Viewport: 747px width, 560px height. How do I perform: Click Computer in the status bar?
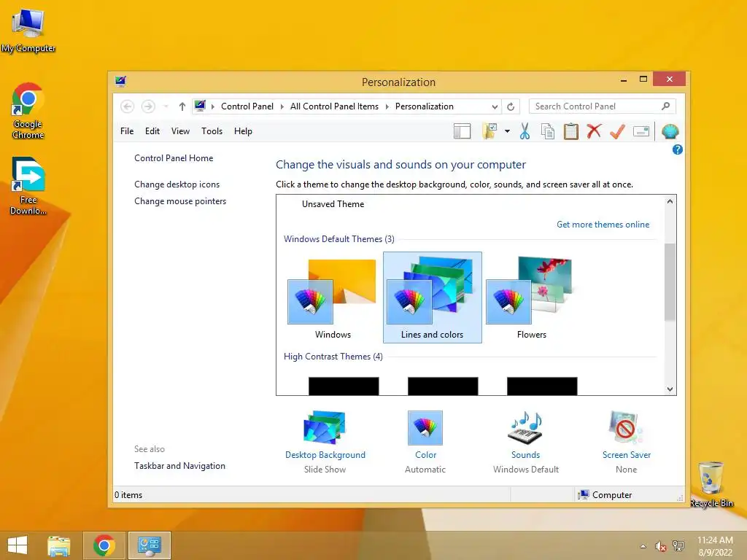pyautogui.click(x=605, y=495)
